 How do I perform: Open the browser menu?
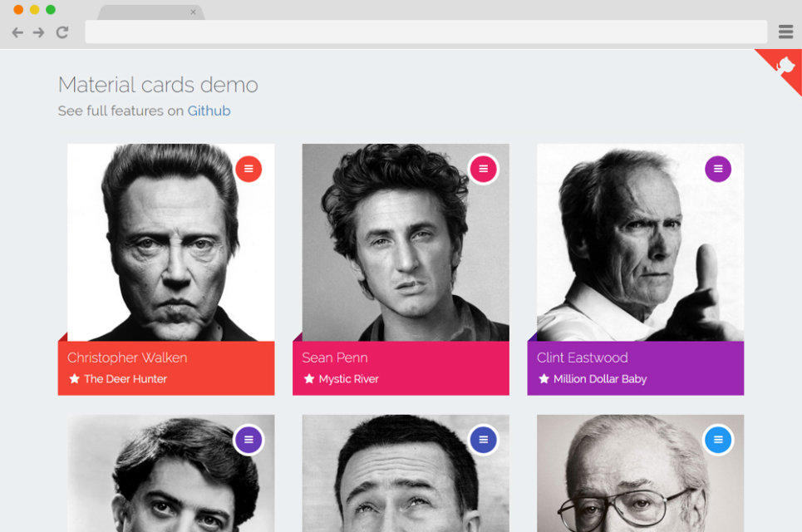[x=785, y=32]
